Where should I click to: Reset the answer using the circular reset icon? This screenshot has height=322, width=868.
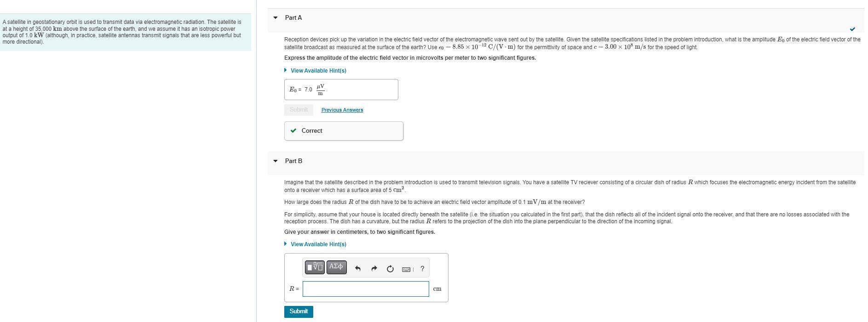click(x=390, y=269)
